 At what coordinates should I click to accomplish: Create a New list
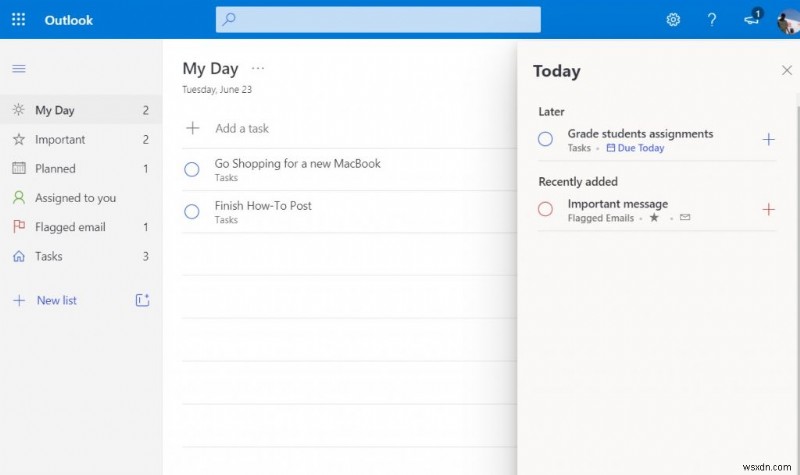[57, 301]
